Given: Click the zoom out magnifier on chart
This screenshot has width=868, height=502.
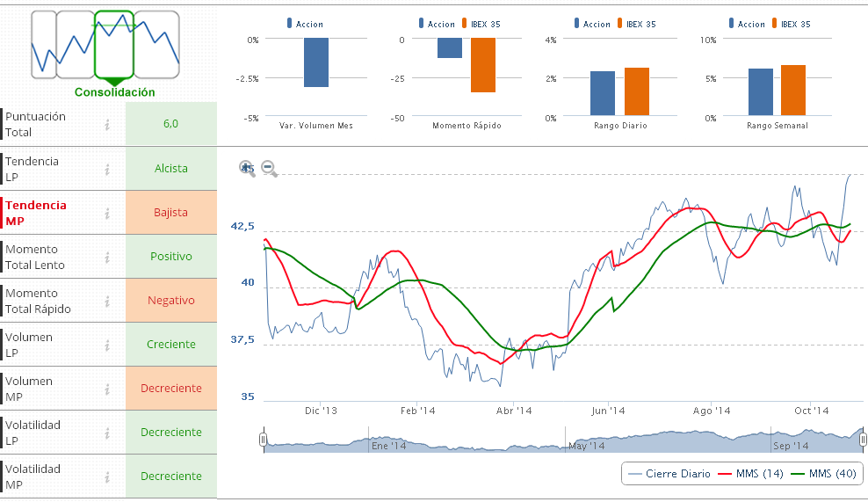Looking at the screenshot, I should (269, 168).
